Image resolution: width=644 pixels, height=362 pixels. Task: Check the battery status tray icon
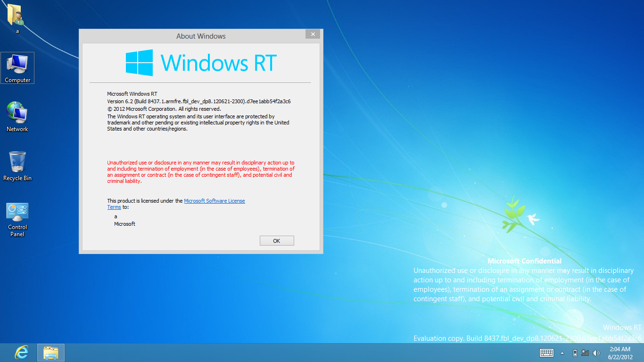[575, 353]
